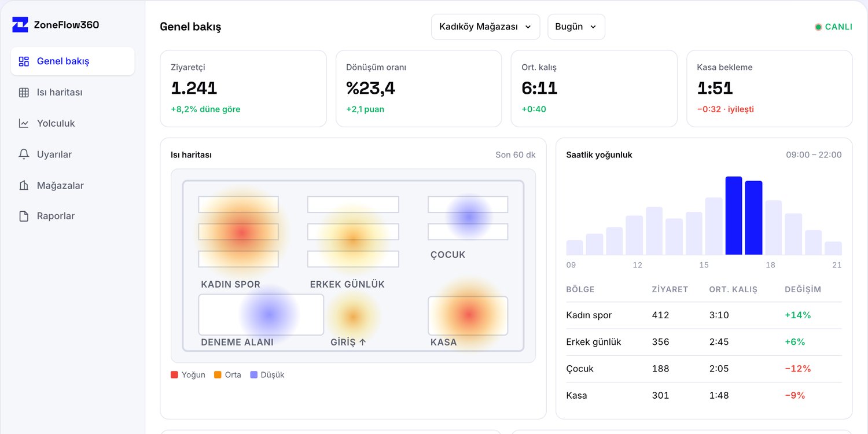This screenshot has height=434, width=868.
Task: Go to Genel bakış in sidebar
Action: point(72,61)
